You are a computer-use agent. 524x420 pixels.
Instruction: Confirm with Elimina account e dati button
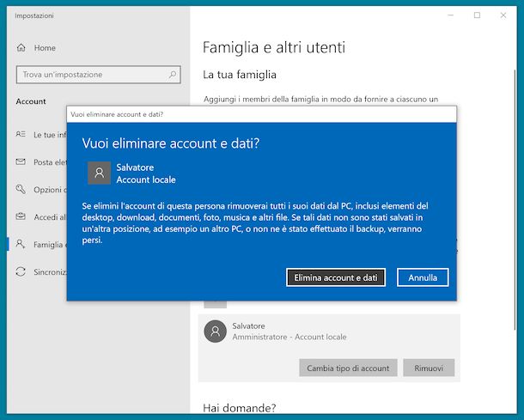336,277
